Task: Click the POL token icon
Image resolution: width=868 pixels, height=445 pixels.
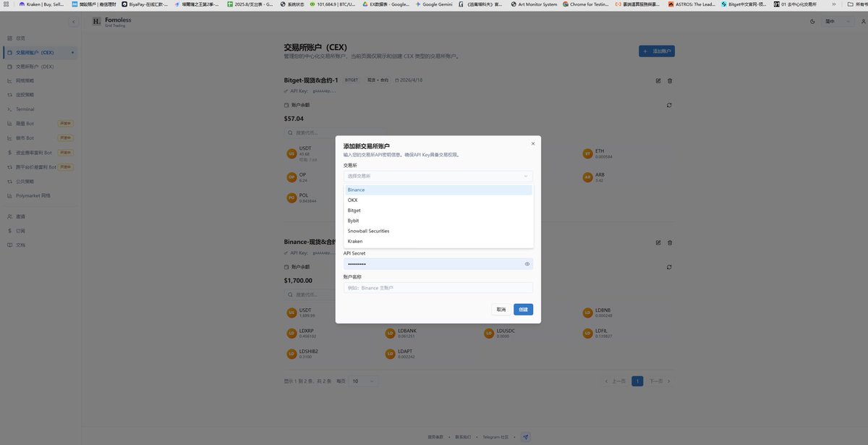Action: 292,198
